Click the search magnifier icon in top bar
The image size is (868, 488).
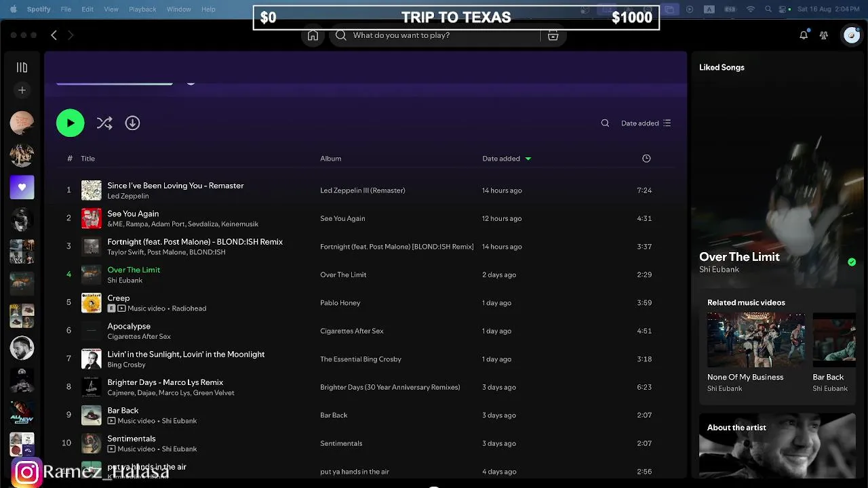pyautogui.click(x=341, y=35)
